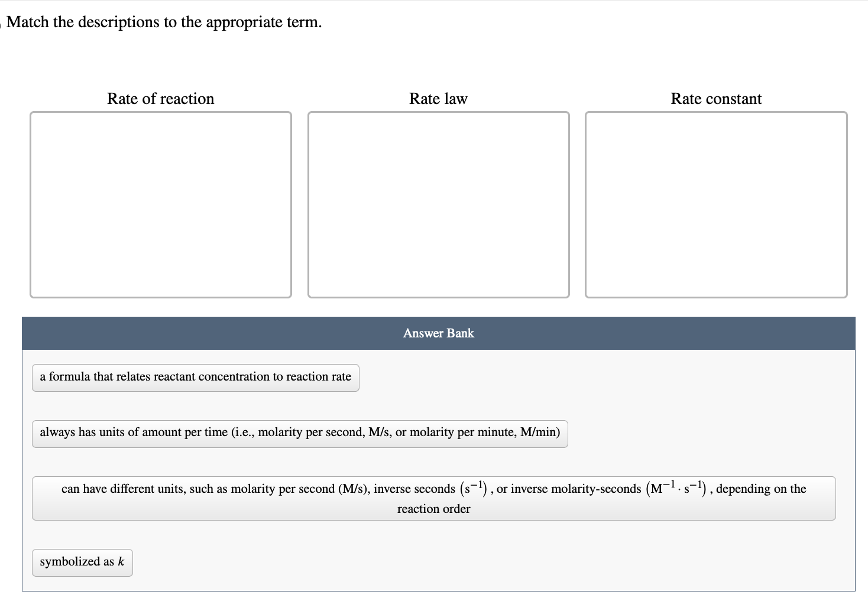
Task: Click the 'Rate of reaction' column heading
Action: click(x=161, y=99)
